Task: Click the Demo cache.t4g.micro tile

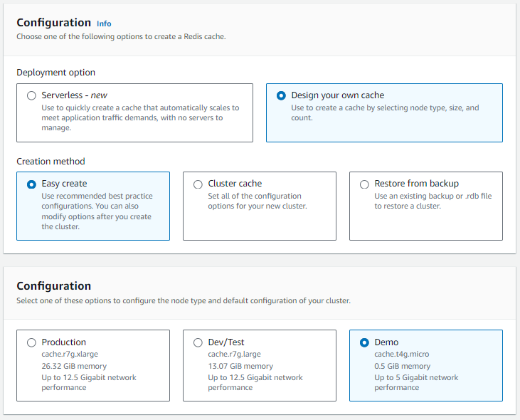Action: pyautogui.click(x=426, y=365)
